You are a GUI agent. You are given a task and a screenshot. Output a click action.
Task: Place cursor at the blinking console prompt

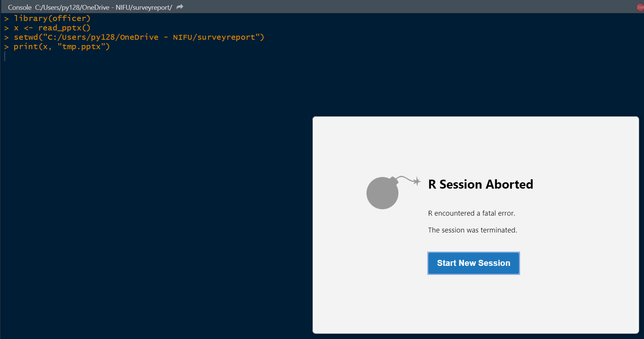5,57
